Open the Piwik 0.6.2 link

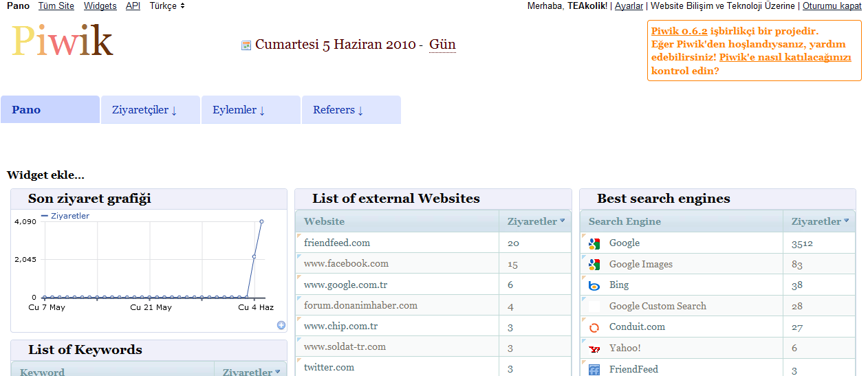pyautogui.click(x=680, y=31)
